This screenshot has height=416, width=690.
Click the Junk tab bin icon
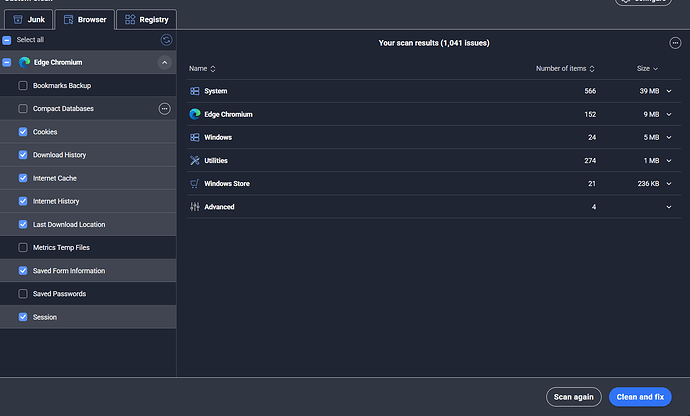(x=18, y=19)
